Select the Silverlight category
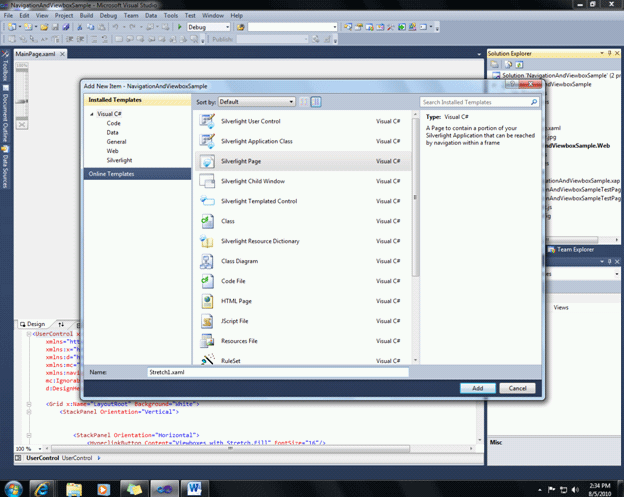Image resolution: width=624 pixels, height=497 pixels. (119, 160)
